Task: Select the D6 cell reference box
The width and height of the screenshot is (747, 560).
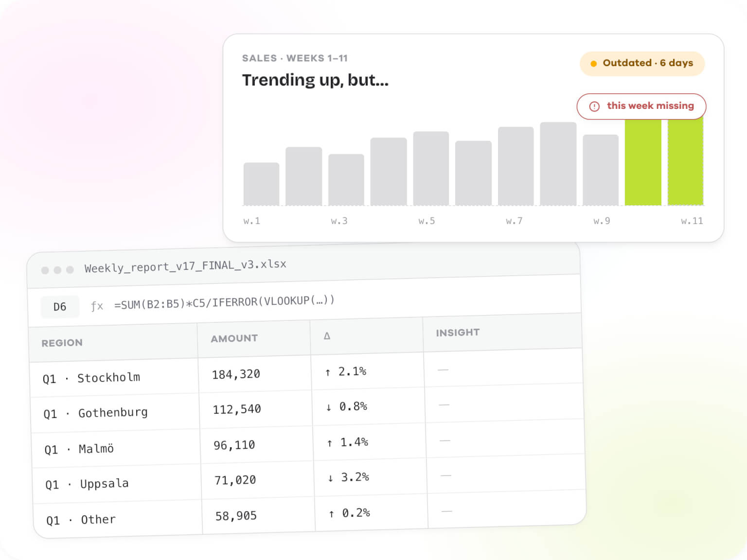Action: point(60,307)
